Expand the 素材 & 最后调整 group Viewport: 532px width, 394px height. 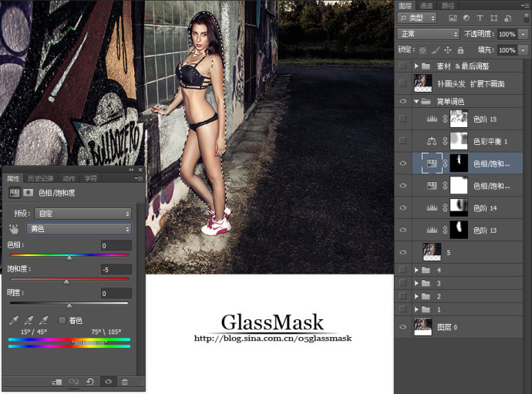[x=416, y=66]
